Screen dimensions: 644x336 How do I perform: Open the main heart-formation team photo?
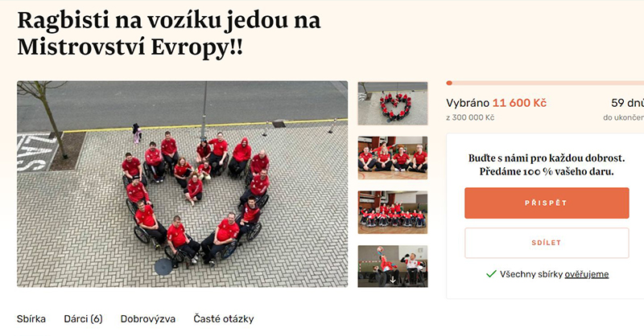(183, 184)
